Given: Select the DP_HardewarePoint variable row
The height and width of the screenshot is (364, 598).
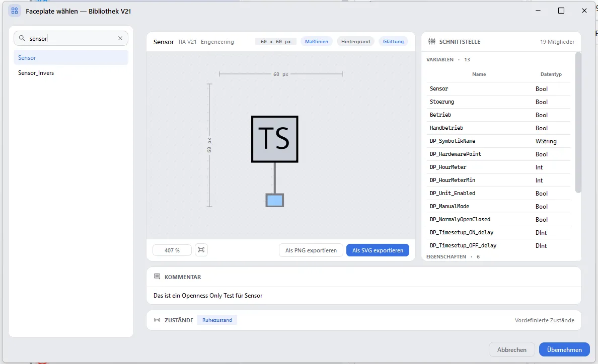Looking at the screenshot, I should (498, 154).
